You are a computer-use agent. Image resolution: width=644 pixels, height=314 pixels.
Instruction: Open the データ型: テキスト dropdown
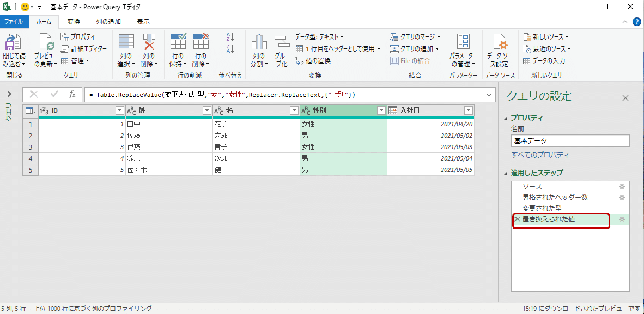319,37
